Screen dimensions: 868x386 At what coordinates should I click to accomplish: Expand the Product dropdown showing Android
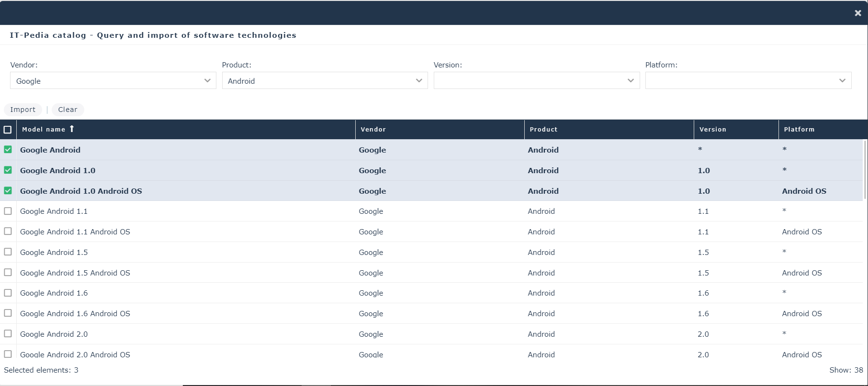point(325,81)
